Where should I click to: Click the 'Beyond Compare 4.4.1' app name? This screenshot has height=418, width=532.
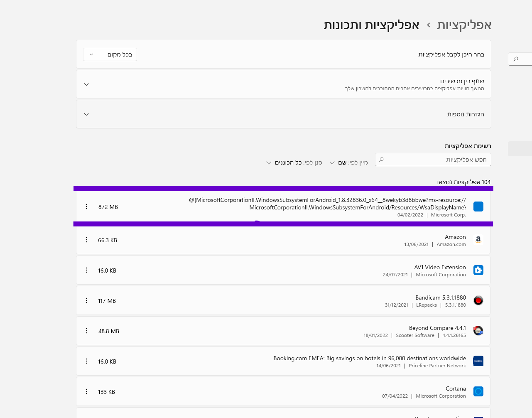[437, 328]
